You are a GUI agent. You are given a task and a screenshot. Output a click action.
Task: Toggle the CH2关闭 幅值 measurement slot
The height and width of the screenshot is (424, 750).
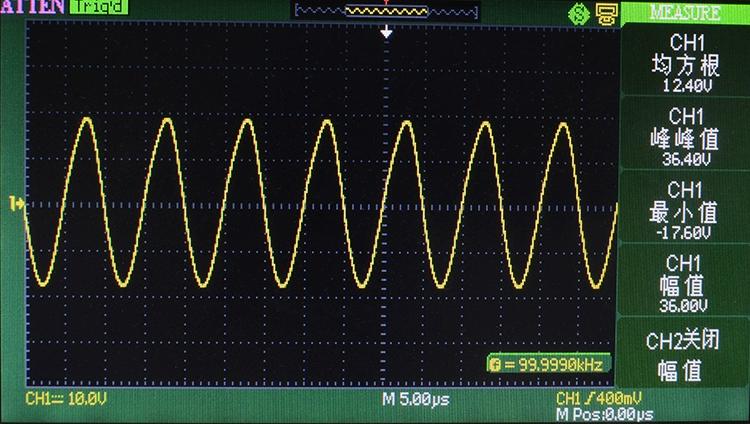pyautogui.click(x=684, y=355)
